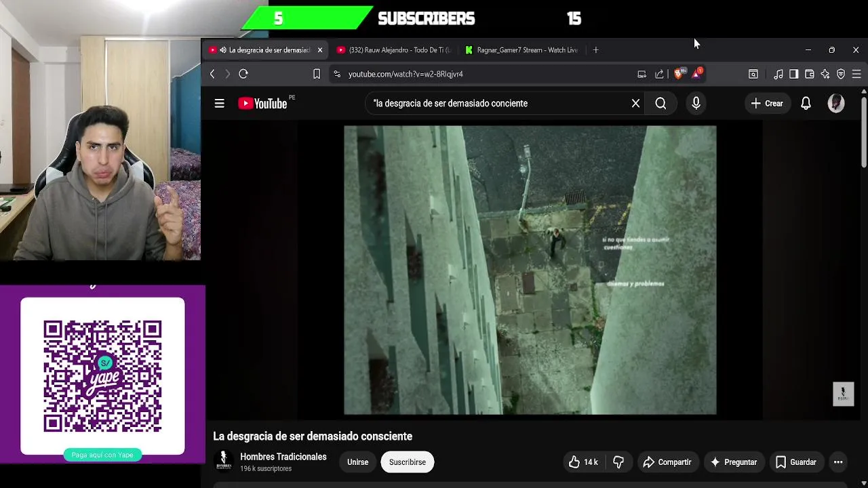Reload the page with the refresh icon
This screenshot has width=868, height=488.
pos(243,74)
